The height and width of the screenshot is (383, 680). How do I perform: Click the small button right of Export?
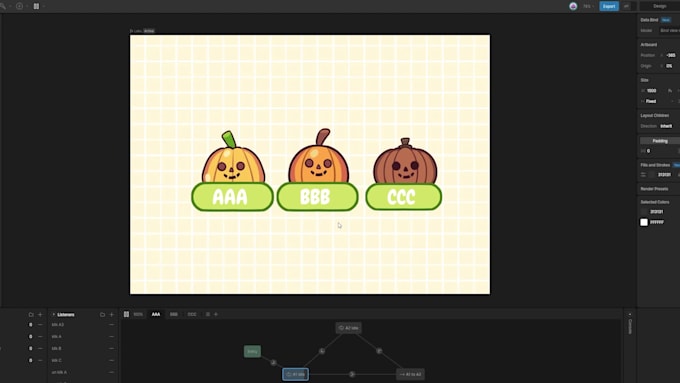pyautogui.click(x=627, y=6)
